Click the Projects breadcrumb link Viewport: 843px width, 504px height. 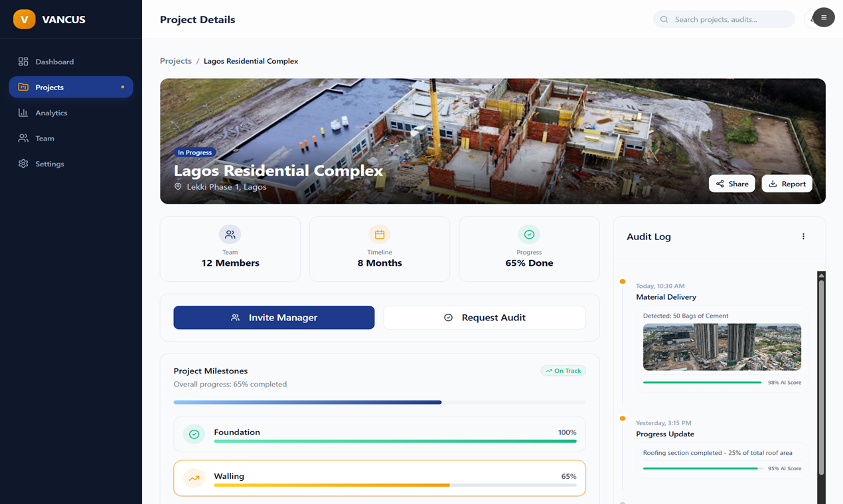pyautogui.click(x=176, y=60)
